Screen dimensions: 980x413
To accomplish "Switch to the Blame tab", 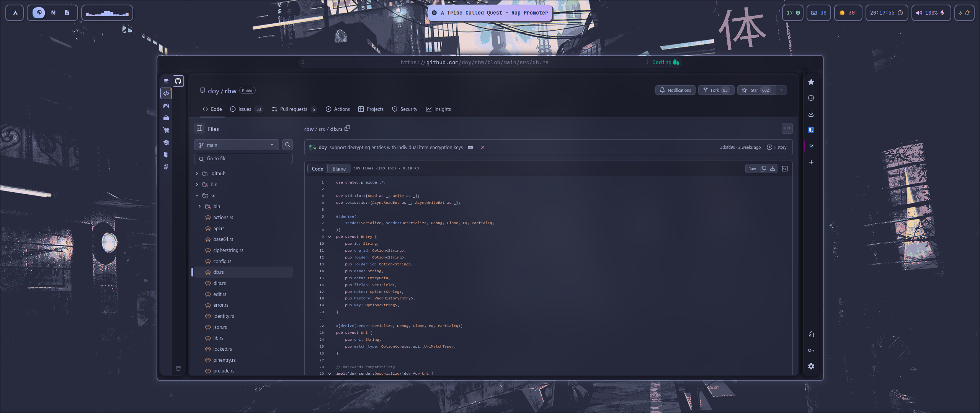I will pos(339,168).
